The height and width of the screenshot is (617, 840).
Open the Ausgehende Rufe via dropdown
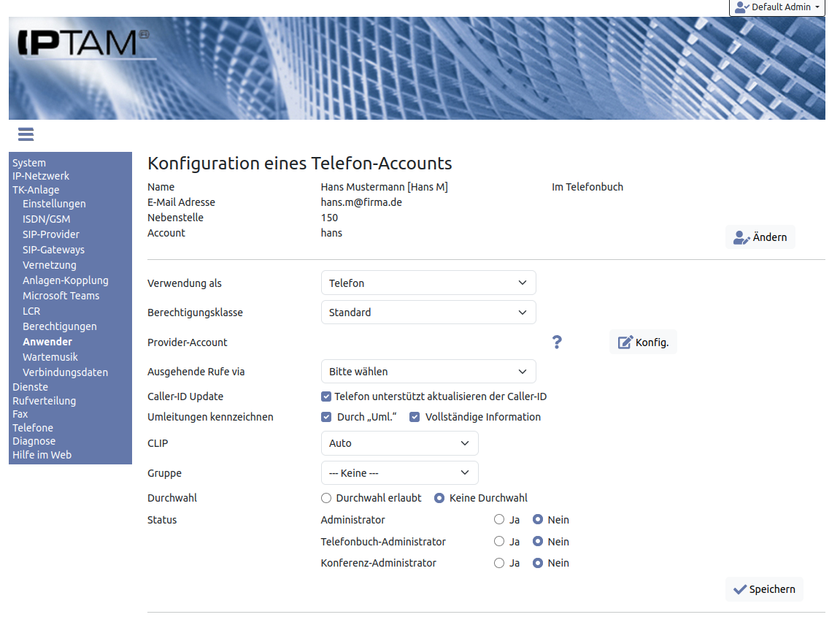(x=428, y=372)
